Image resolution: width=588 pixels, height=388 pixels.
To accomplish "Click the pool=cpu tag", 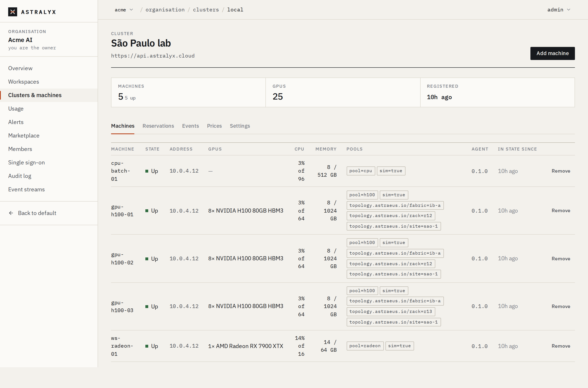I will coord(361,171).
